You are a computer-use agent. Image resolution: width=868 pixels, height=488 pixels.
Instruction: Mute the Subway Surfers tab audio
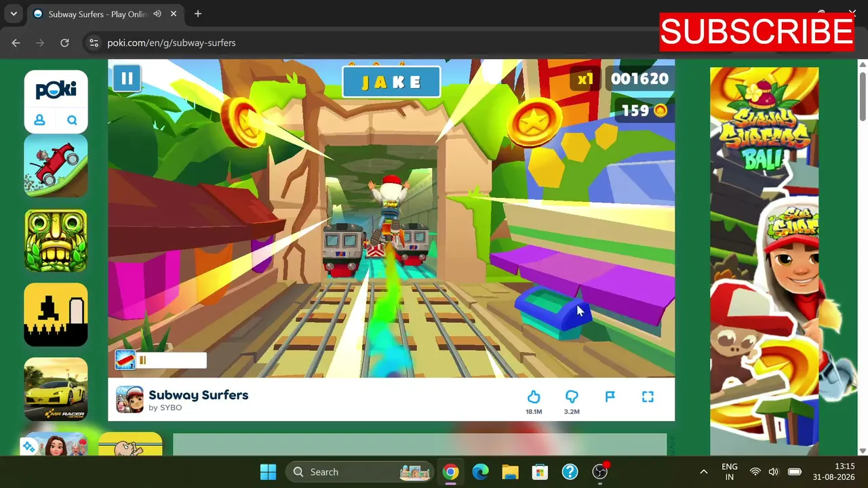click(x=157, y=14)
